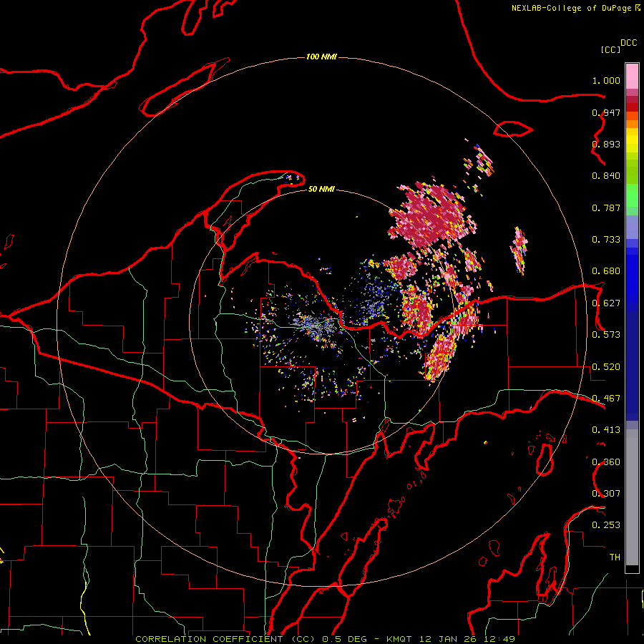Click the TH threshold label on scale
This screenshot has height=644, width=644.
pyautogui.click(x=615, y=557)
